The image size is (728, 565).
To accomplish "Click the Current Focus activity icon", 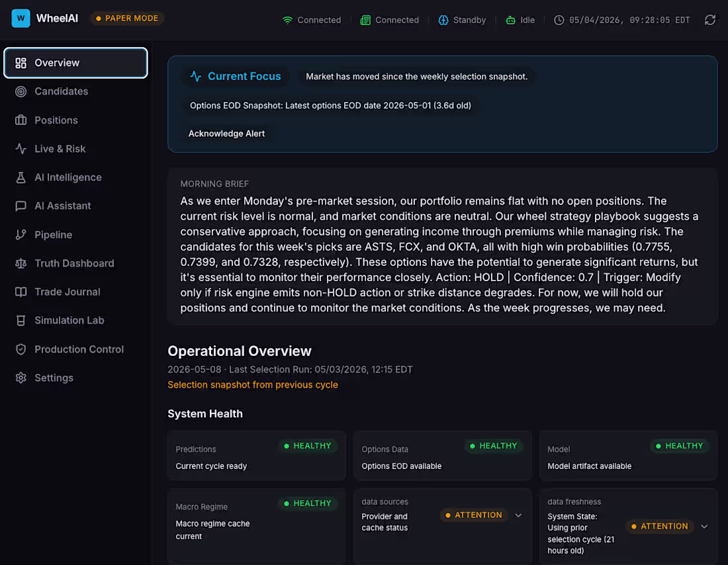I will 195,76.
